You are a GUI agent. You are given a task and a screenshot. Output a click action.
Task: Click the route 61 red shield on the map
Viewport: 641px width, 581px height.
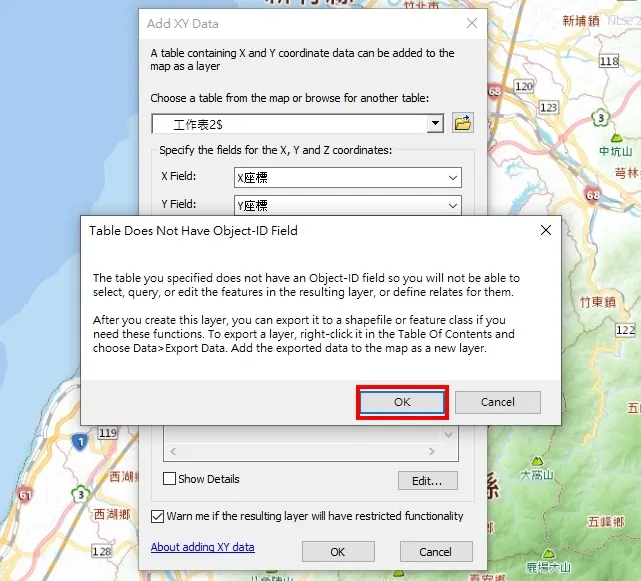click(25, 495)
